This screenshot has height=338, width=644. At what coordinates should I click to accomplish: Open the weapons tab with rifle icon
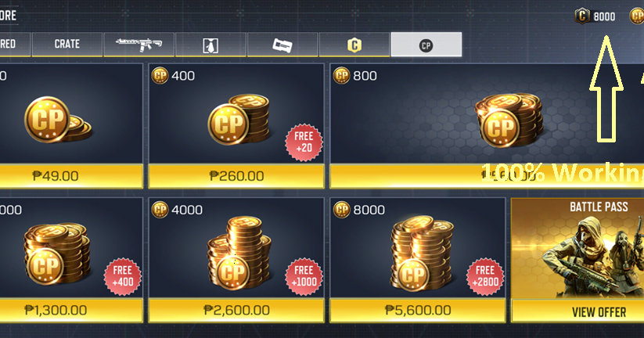click(139, 45)
